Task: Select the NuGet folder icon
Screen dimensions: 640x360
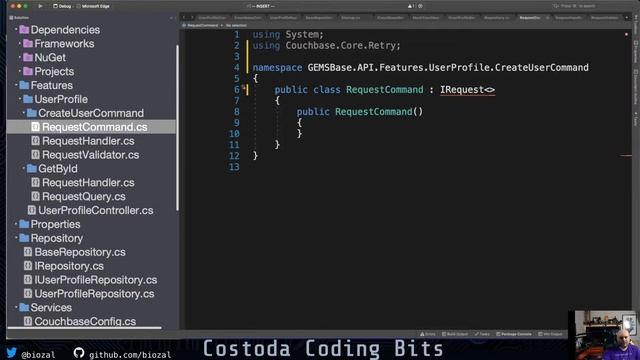Action: pyautogui.click(x=28, y=57)
